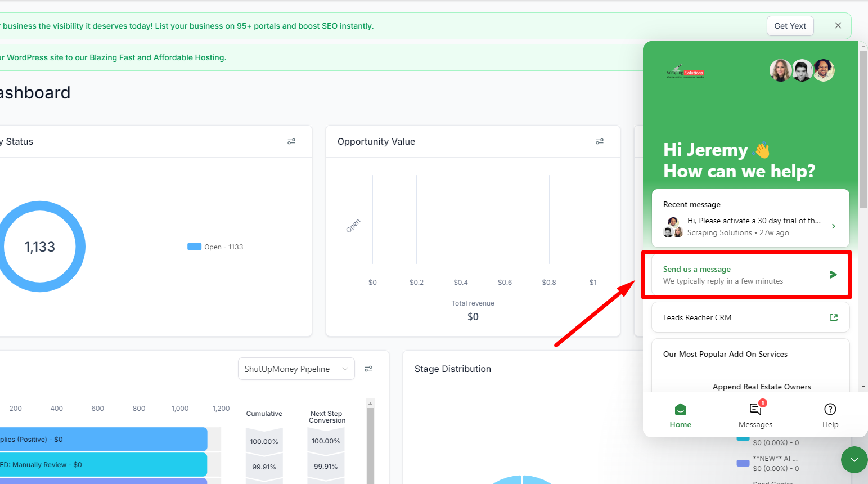
Task: Open the settings icon beside ShutUpMoney Pipeline
Action: (368, 369)
